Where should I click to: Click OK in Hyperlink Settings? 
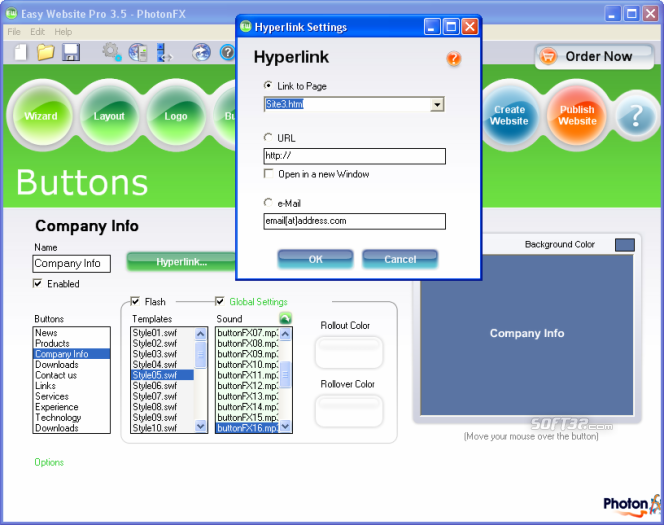315,259
